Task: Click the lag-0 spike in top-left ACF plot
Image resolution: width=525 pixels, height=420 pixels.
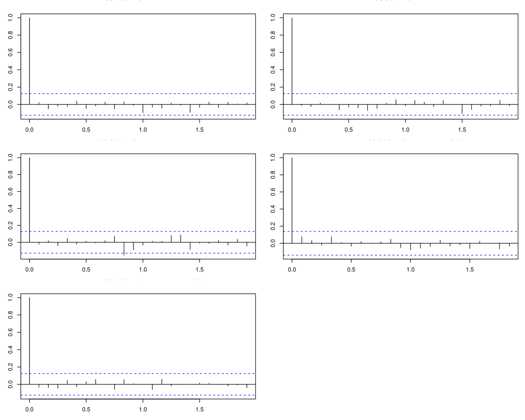Action: 30,61
